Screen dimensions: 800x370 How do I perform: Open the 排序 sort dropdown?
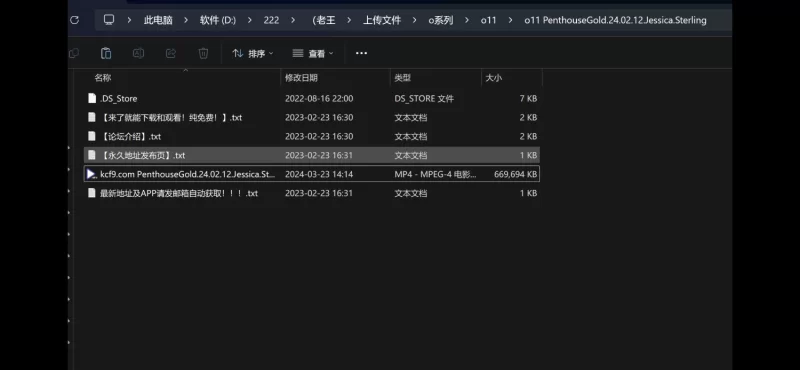(253, 53)
